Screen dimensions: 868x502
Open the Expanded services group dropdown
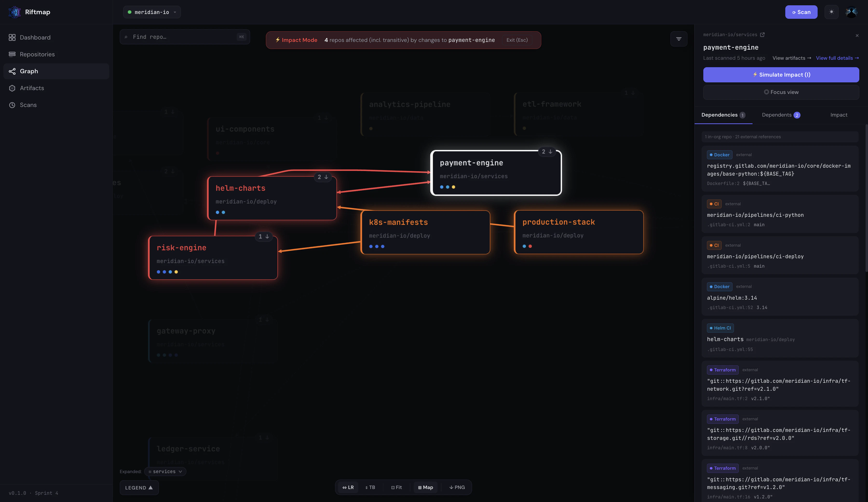(x=165, y=472)
